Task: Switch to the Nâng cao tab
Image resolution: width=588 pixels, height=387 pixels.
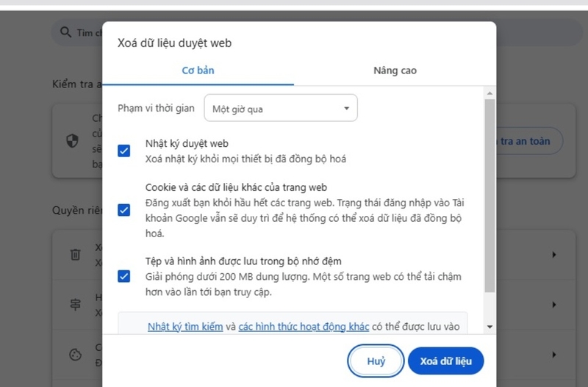Action: click(395, 70)
